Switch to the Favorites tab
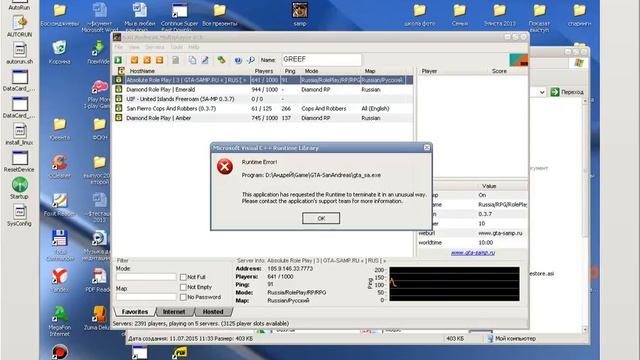The image size is (640, 360). point(135,312)
